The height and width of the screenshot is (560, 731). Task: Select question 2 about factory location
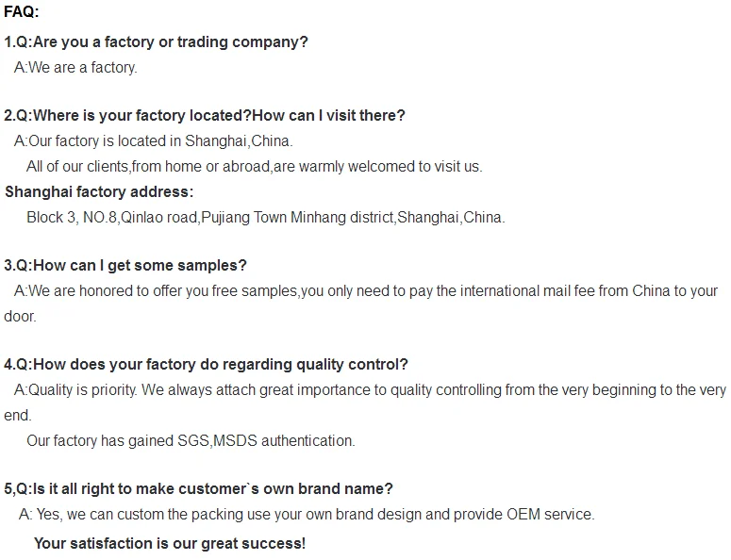click(x=205, y=116)
